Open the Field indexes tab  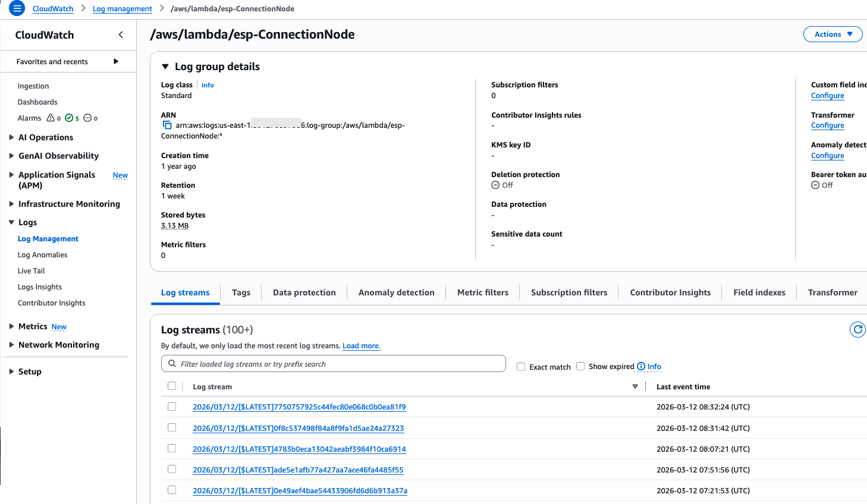tap(759, 292)
